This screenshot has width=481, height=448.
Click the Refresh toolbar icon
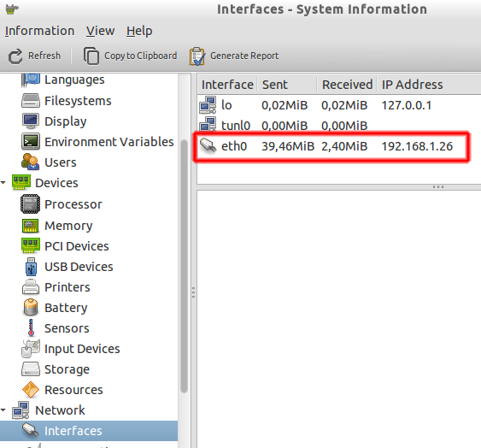coord(15,56)
